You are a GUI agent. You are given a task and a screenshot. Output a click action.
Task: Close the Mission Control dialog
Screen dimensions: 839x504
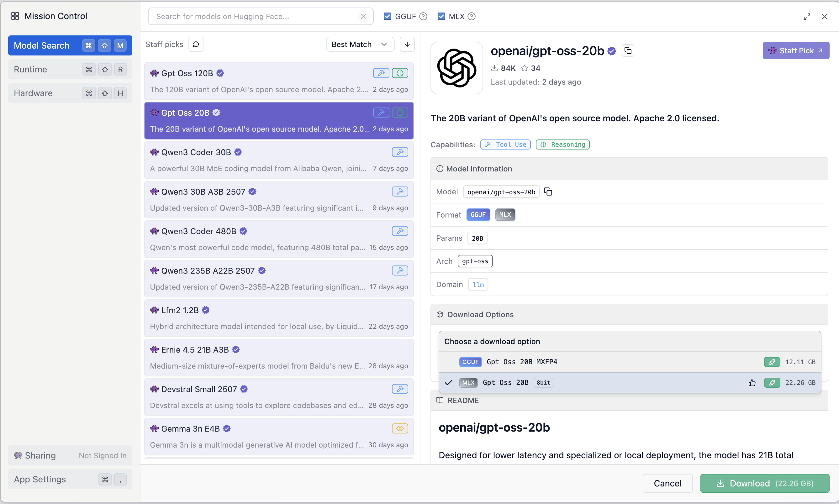click(824, 17)
